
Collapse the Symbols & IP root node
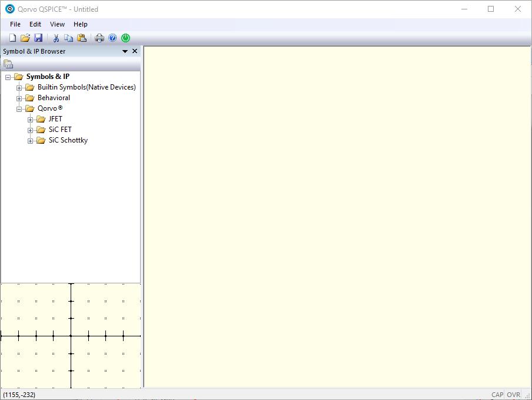[8, 77]
